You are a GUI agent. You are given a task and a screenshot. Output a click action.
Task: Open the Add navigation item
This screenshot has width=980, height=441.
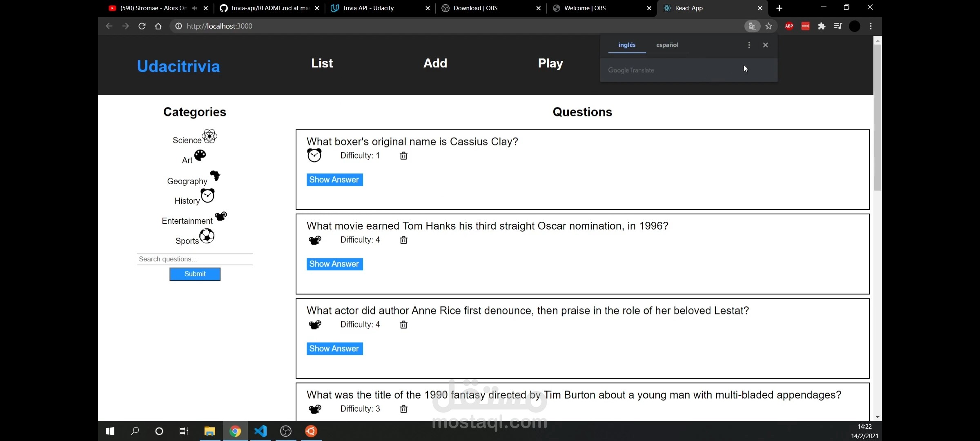[435, 63]
